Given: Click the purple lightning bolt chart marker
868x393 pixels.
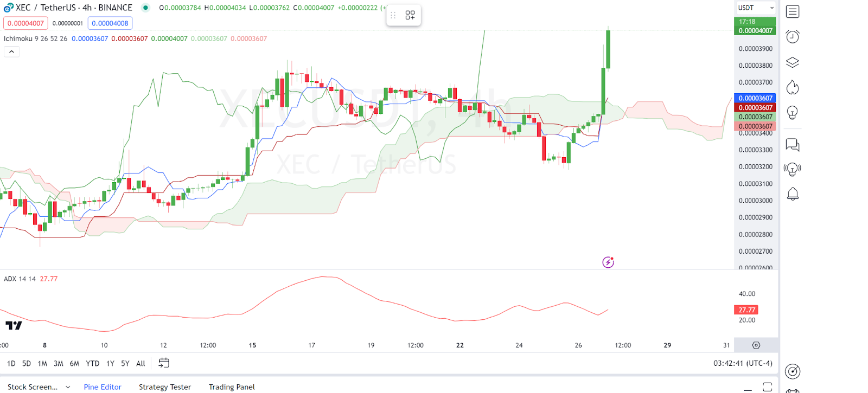Looking at the screenshot, I should 608,262.
